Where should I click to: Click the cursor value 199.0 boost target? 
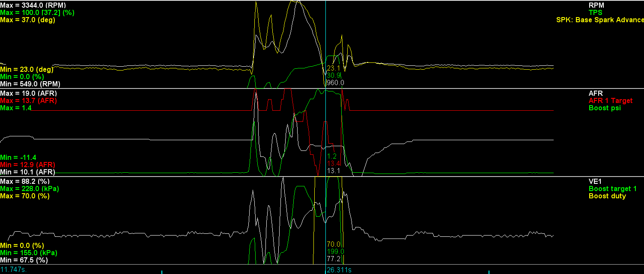coord(335,251)
